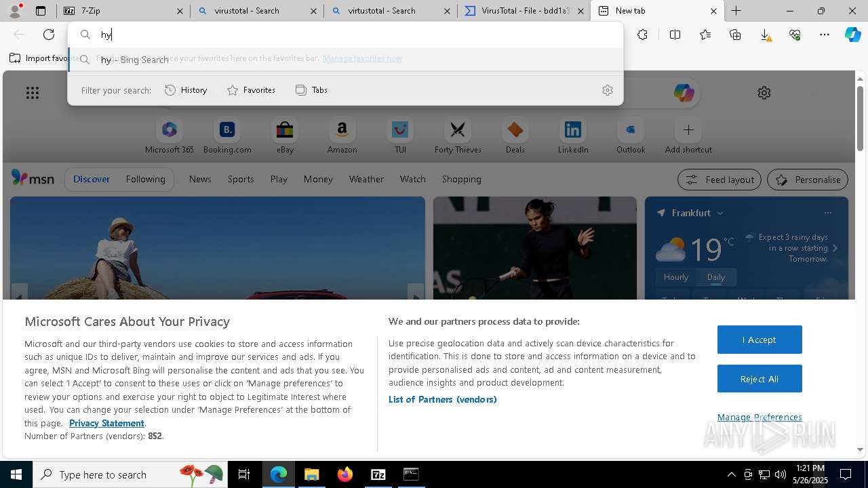The width and height of the screenshot is (868, 488).
Task: Toggle split screen view icon
Action: point(675,35)
